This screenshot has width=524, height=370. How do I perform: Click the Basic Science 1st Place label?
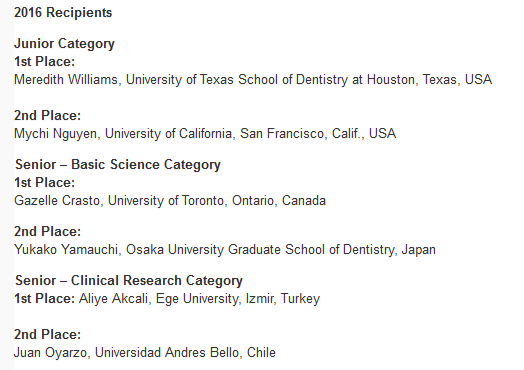point(44,182)
